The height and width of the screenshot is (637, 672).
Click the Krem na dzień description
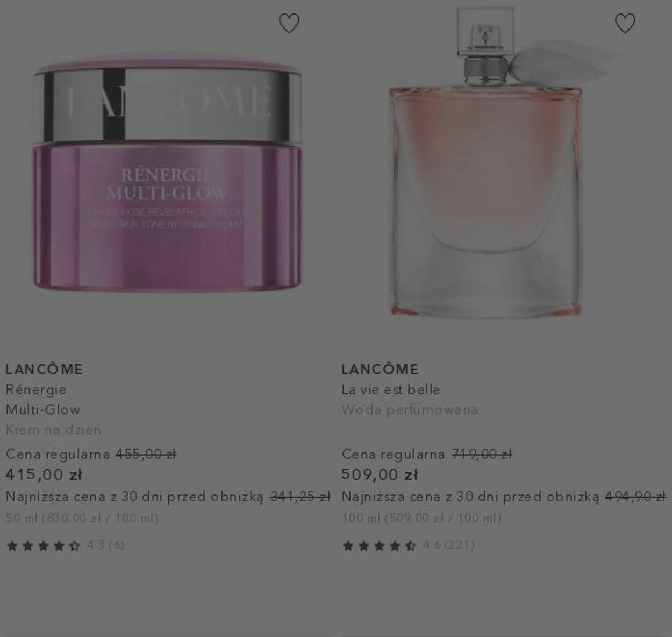[x=53, y=430]
